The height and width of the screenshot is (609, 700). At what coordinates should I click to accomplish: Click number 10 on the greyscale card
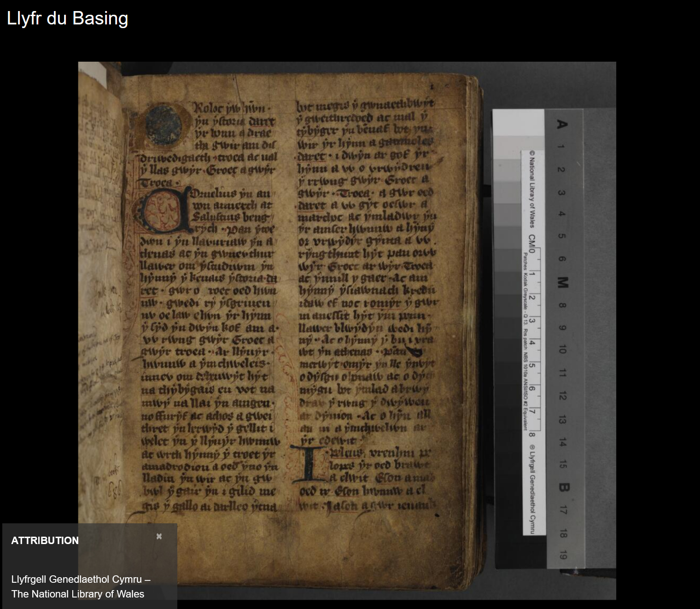562,350
